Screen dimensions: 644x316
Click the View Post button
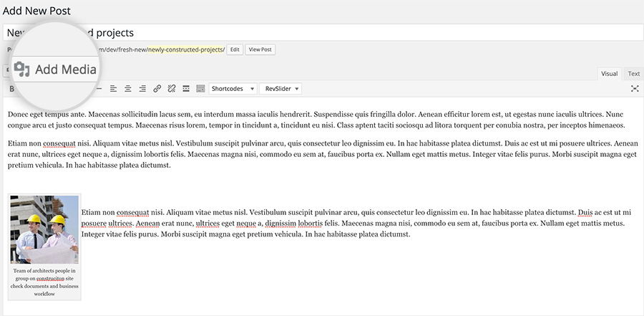(260, 49)
